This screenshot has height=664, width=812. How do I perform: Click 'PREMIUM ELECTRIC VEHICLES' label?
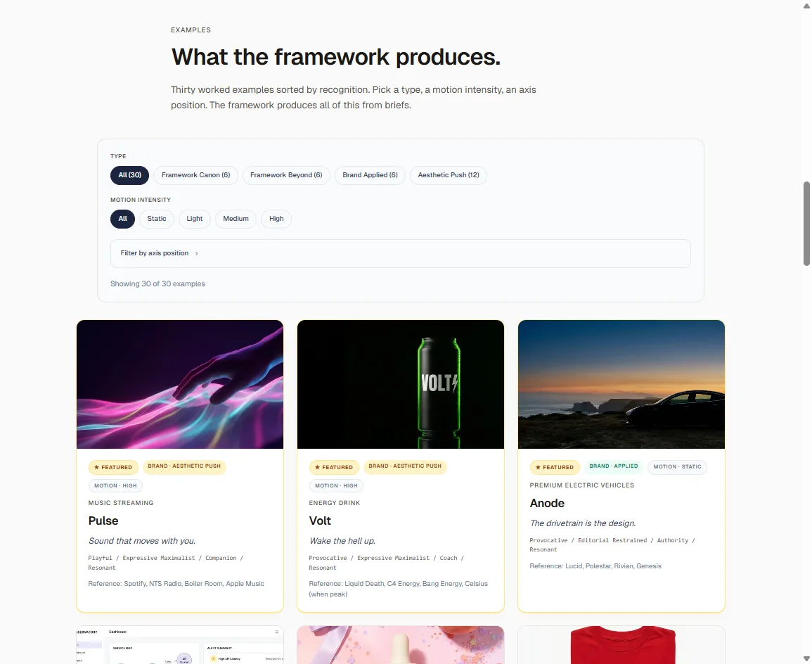click(581, 485)
